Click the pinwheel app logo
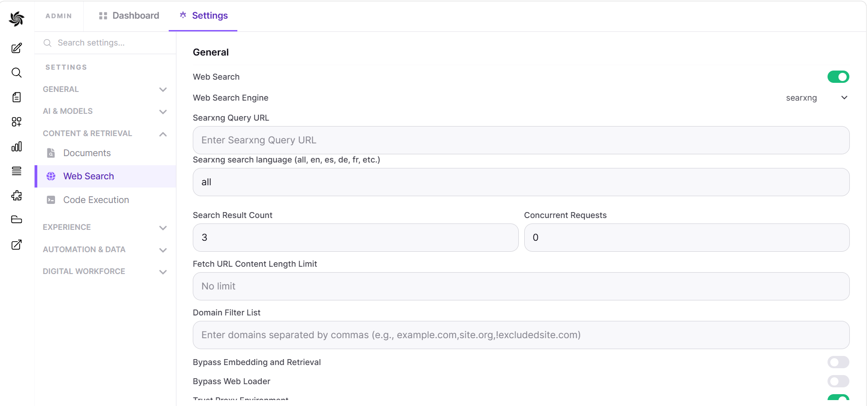 click(16, 19)
